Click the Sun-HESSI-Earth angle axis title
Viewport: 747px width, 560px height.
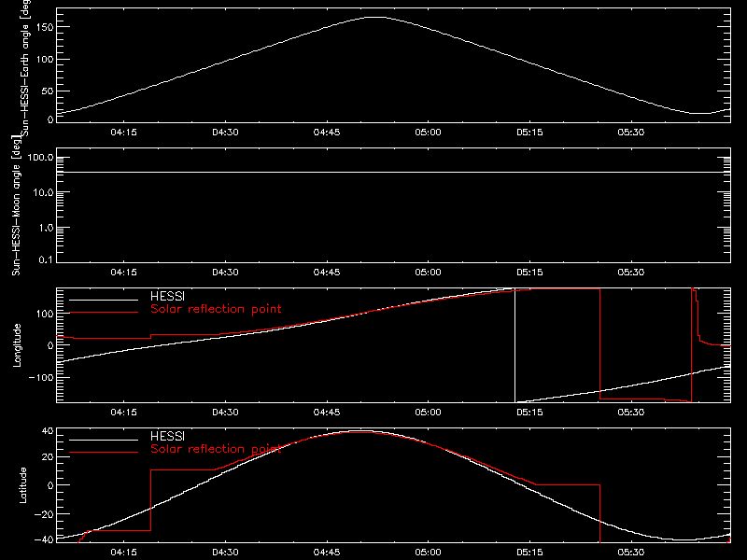click(25, 68)
